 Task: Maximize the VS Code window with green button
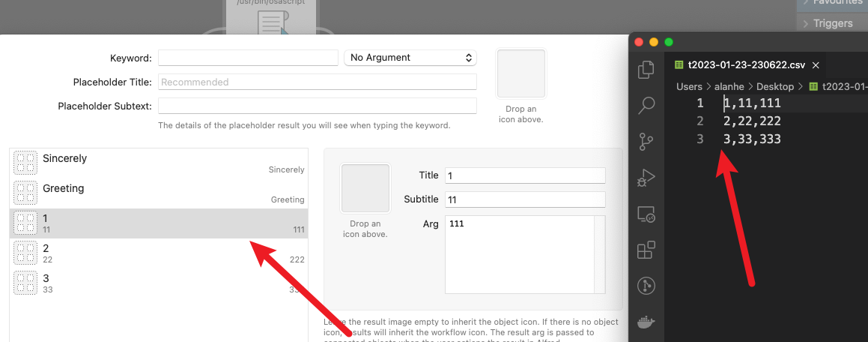point(669,42)
